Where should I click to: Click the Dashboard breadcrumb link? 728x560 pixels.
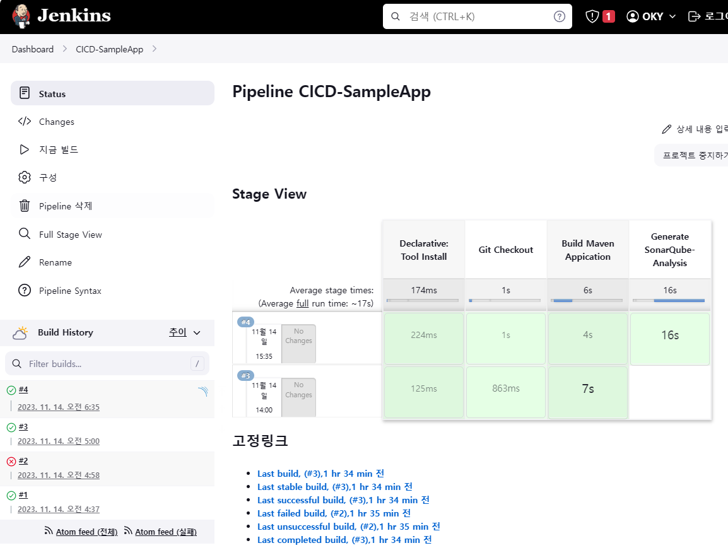(33, 49)
